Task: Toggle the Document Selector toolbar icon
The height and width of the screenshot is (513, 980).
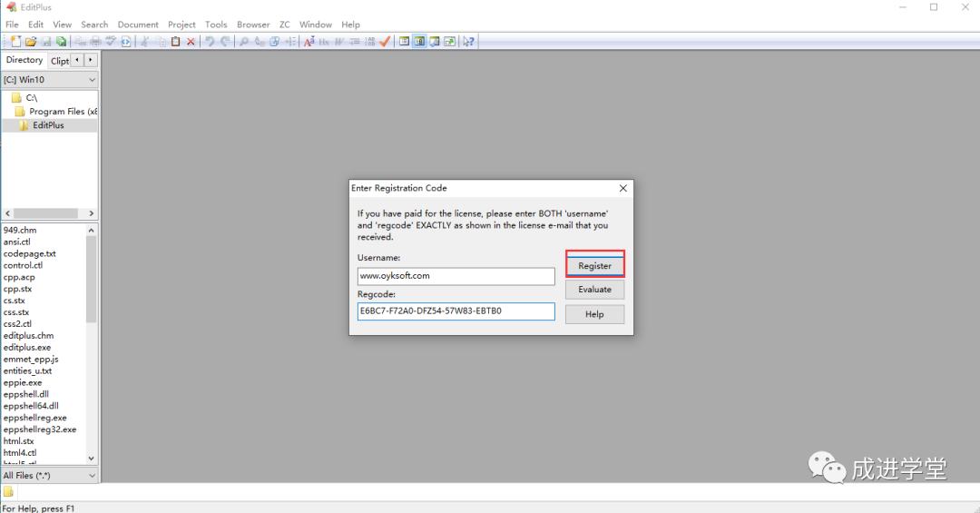Action: (x=435, y=41)
